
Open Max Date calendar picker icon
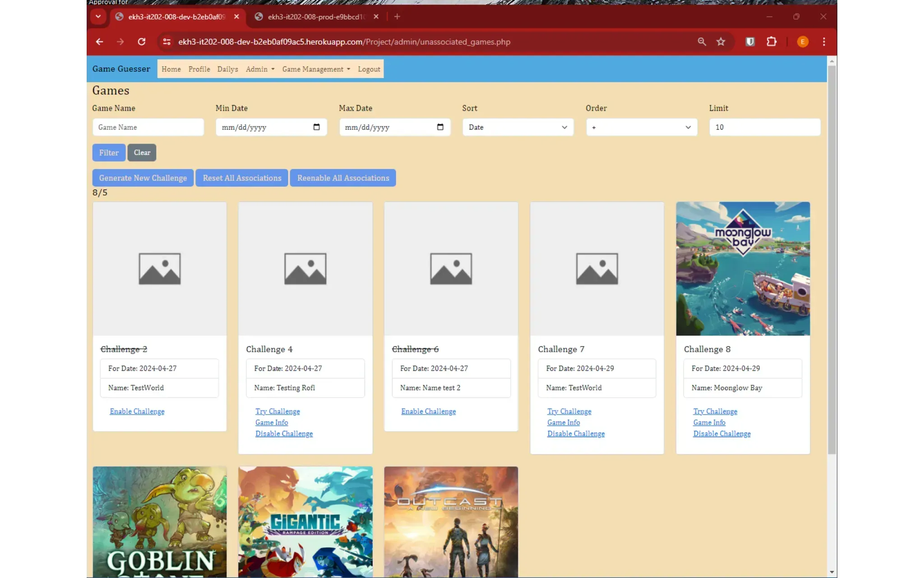click(x=440, y=127)
